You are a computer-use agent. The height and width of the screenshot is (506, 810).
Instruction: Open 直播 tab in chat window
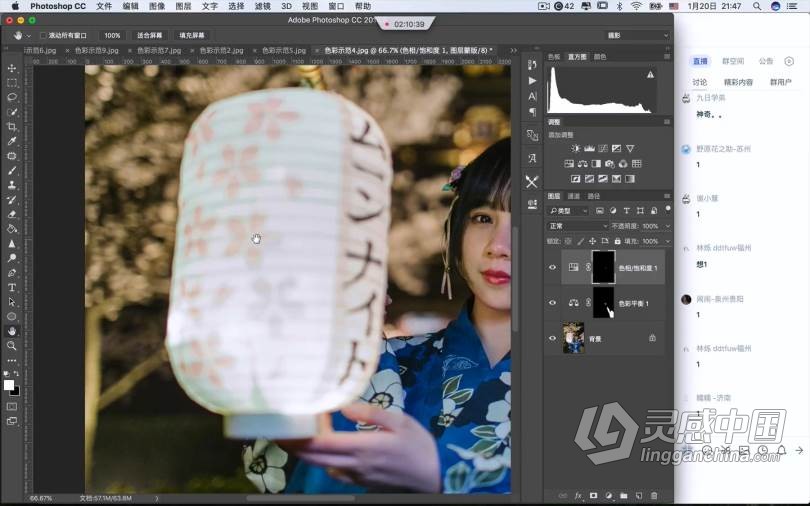[700, 61]
